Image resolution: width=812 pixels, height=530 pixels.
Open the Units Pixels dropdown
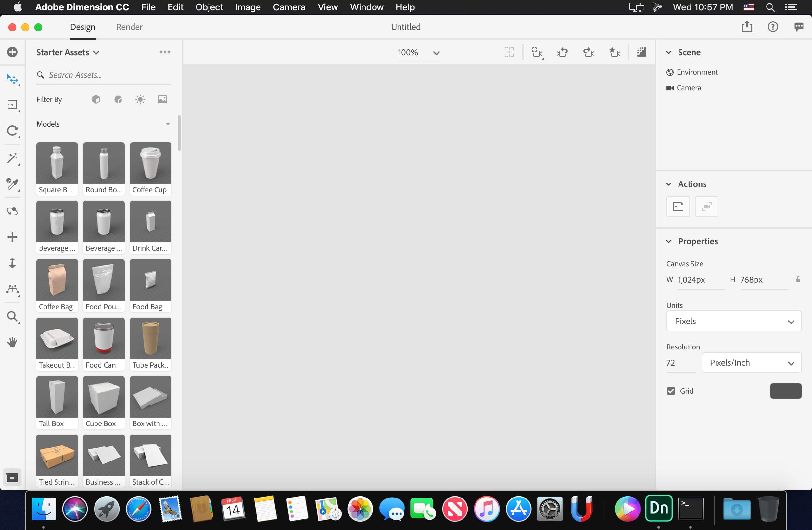733,321
